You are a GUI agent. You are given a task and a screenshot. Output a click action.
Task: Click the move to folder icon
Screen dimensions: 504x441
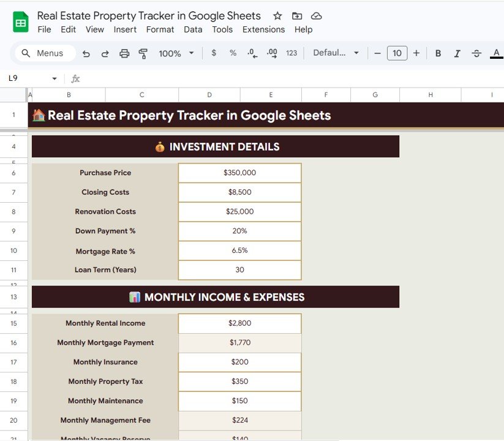[296, 16]
